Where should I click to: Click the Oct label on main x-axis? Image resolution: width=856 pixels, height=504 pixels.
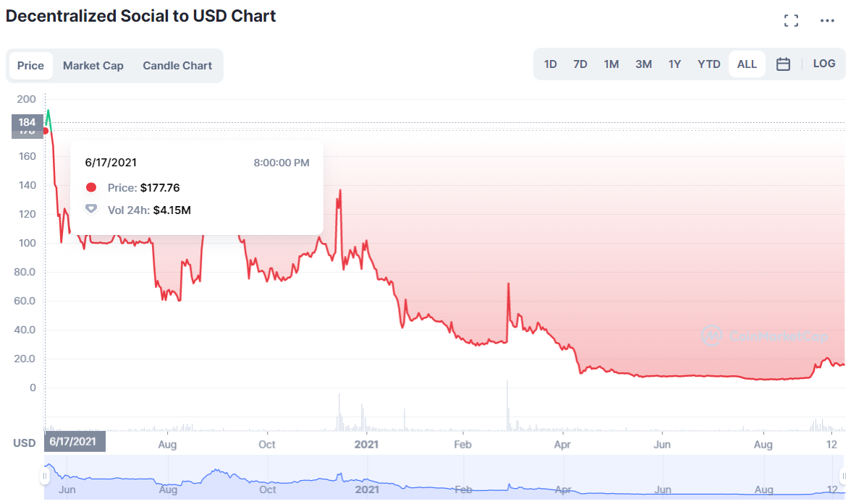pos(267,445)
